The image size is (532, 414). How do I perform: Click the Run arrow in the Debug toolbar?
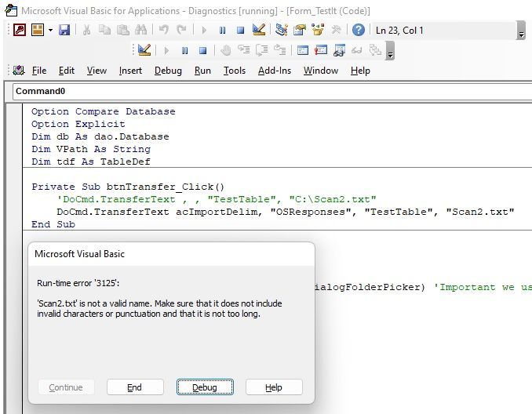pos(166,50)
